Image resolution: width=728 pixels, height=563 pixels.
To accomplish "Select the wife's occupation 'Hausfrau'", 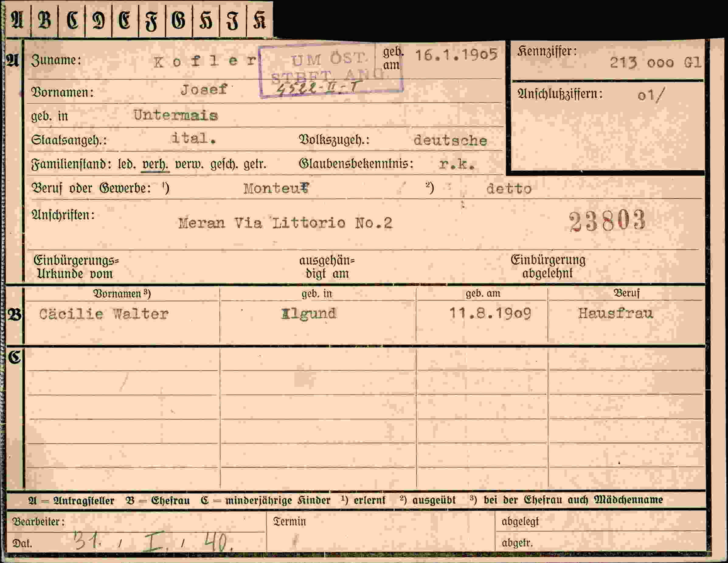I will click(616, 313).
